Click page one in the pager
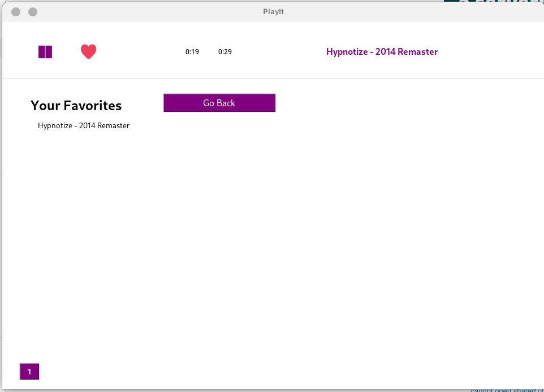This screenshot has width=544, height=392. point(29,372)
